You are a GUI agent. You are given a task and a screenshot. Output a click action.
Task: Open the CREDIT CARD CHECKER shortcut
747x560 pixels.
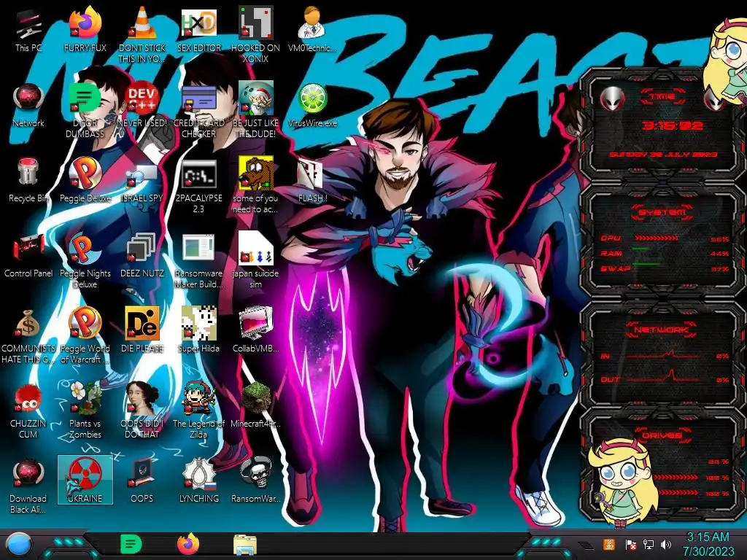pyautogui.click(x=199, y=111)
